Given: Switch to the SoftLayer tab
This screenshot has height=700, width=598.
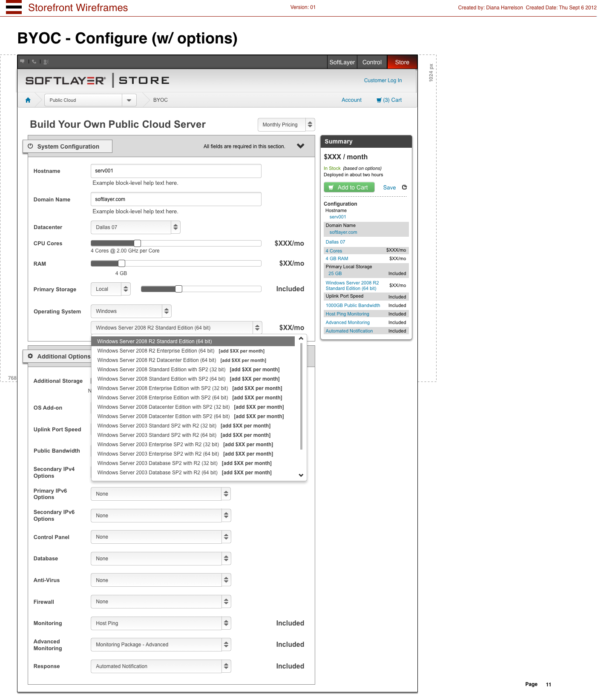Looking at the screenshot, I should tap(342, 62).
